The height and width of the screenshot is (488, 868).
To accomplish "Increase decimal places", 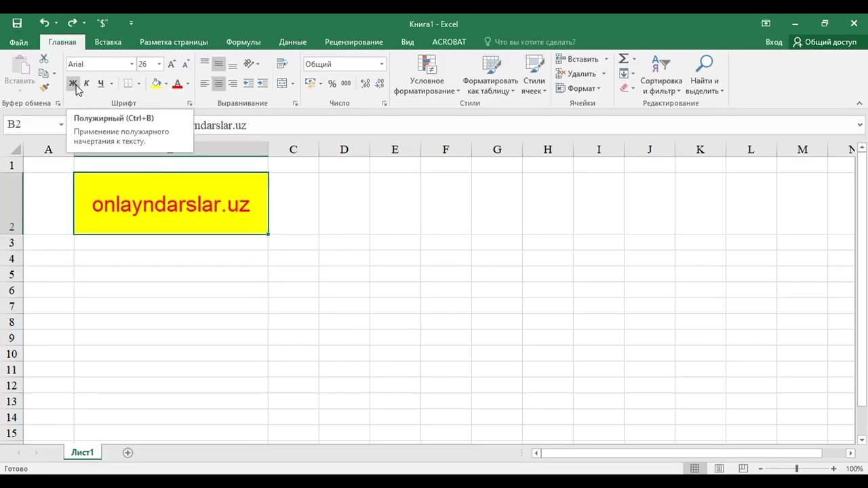I will (365, 84).
